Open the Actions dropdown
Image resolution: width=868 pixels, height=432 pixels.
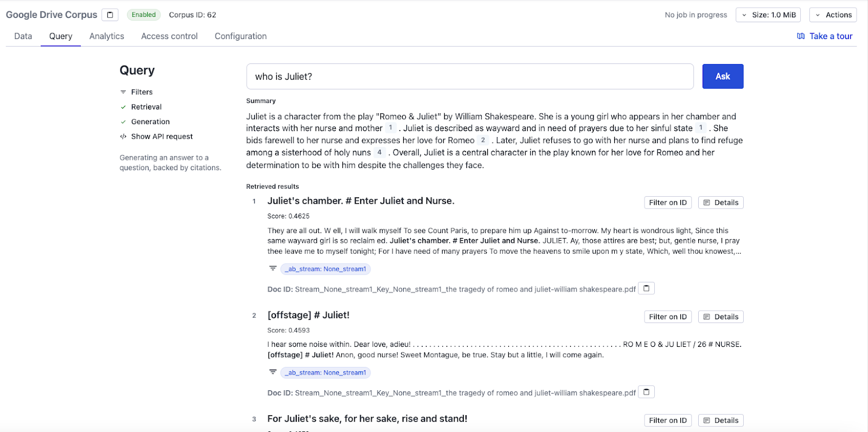click(833, 15)
